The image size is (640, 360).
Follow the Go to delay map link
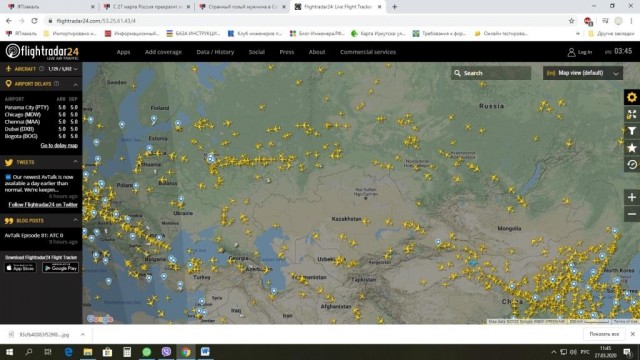(59, 145)
